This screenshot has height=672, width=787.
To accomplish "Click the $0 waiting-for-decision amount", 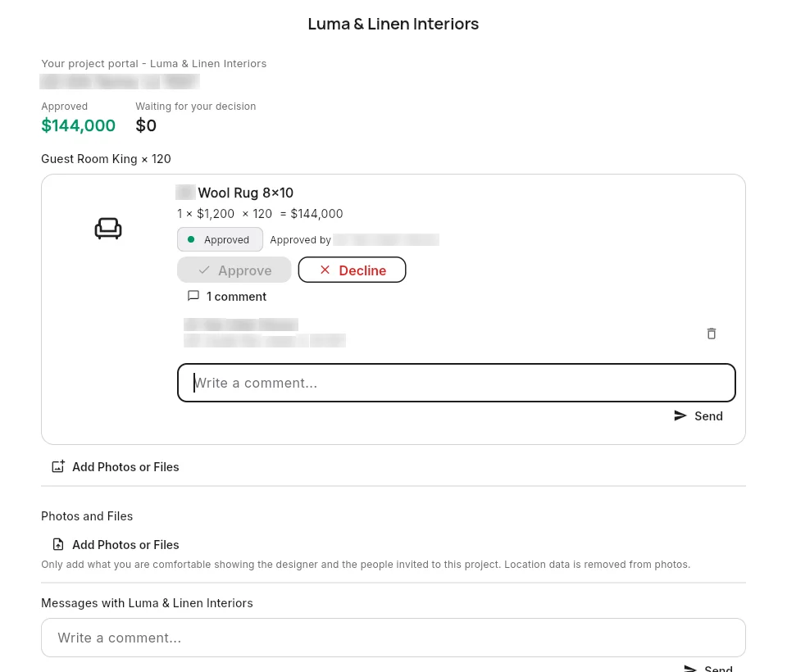I will [146, 125].
